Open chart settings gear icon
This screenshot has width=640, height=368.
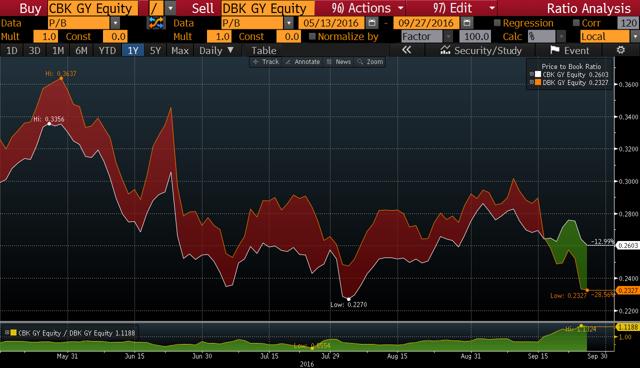[621, 50]
